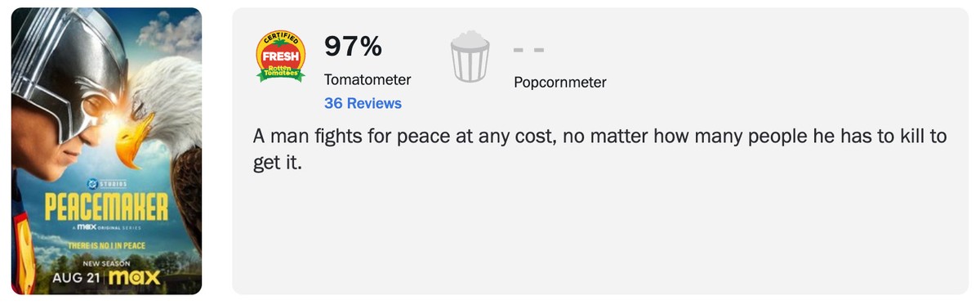Click the eagle's yellow beak on poster
The image size is (980, 305).
132,139
